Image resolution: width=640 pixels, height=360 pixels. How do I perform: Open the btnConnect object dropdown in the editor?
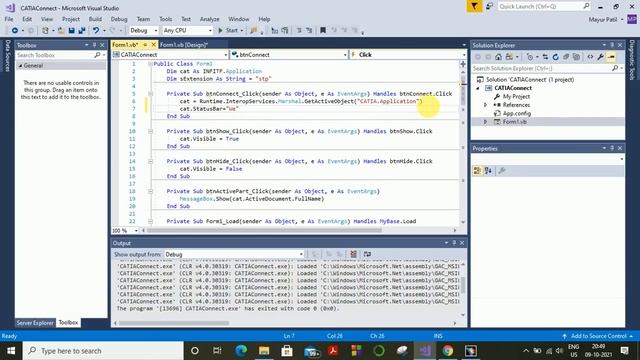289,55
